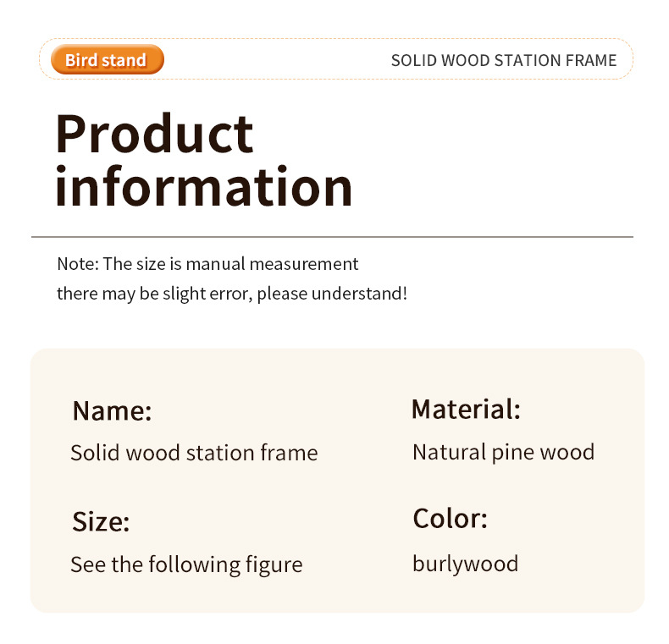Click the word information in the heading
This screenshot has width=669, height=644.
[203, 186]
